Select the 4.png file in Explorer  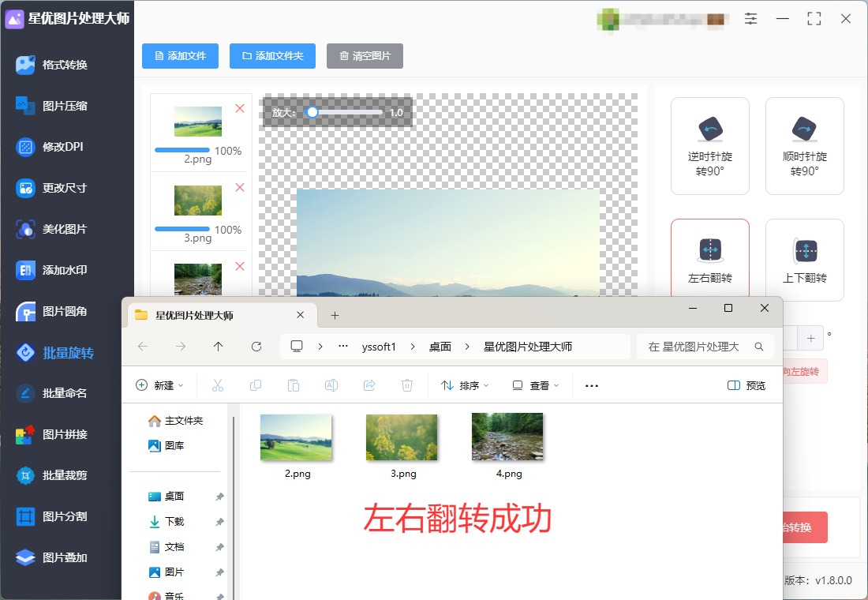[508, 446]
